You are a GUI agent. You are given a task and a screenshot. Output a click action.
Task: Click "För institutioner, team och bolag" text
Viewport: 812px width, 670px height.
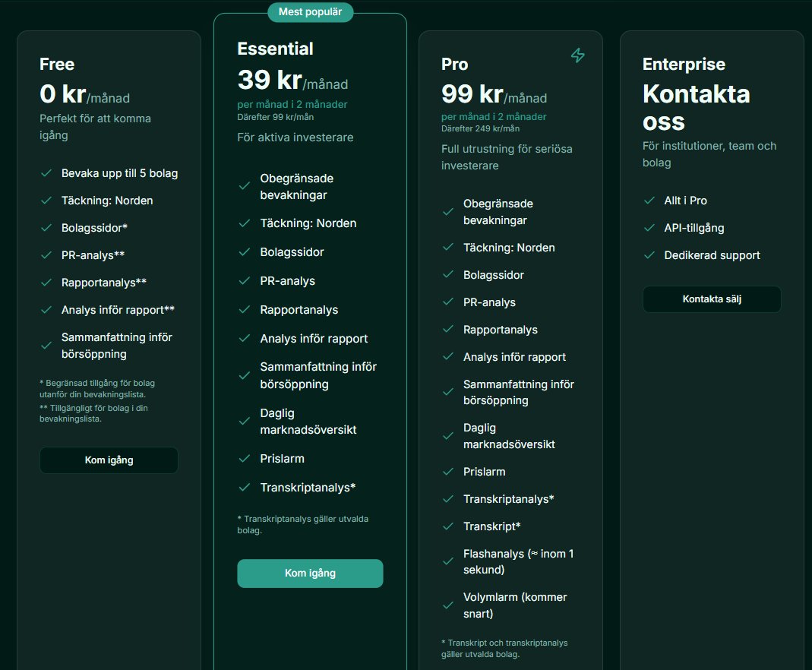pyautogui.click(x=709, y=154)
